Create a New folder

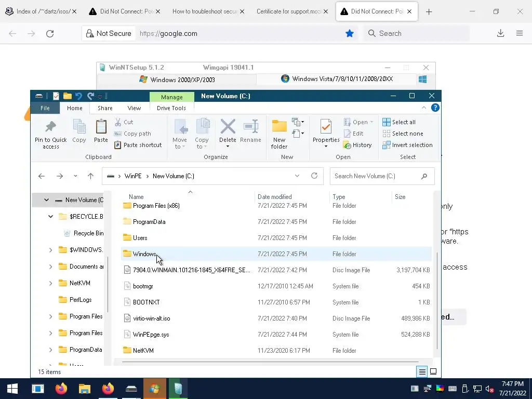click(x=279, y=135)
